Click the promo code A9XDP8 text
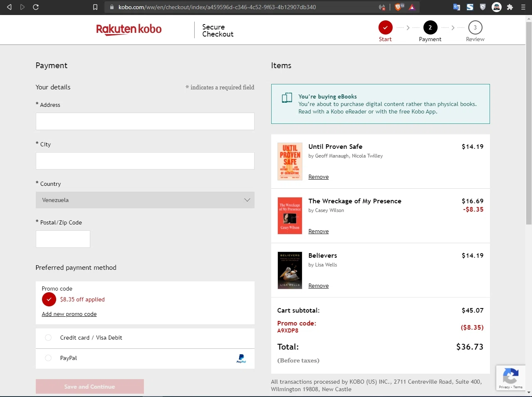Viewport: 532px width, 397px height. pos(288,331)
